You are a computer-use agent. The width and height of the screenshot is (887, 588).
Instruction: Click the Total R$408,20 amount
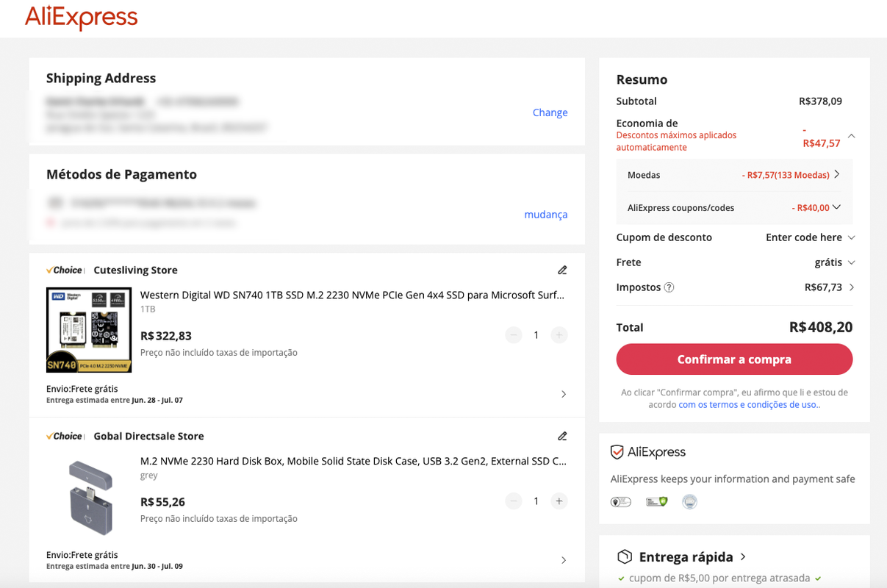tap(821, 327)
